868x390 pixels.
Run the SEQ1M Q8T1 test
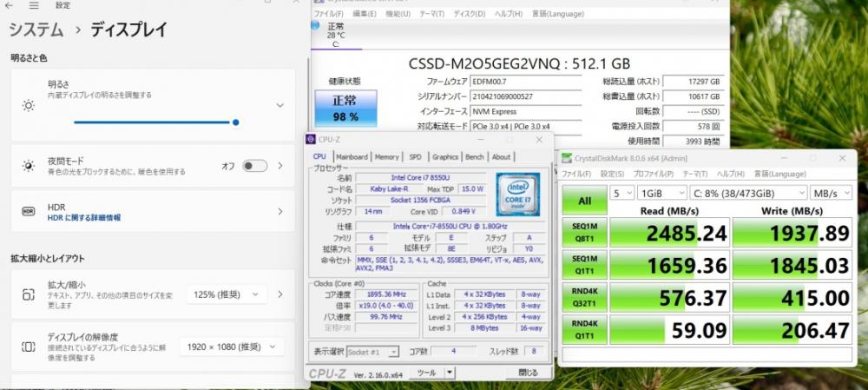(584, 233)
